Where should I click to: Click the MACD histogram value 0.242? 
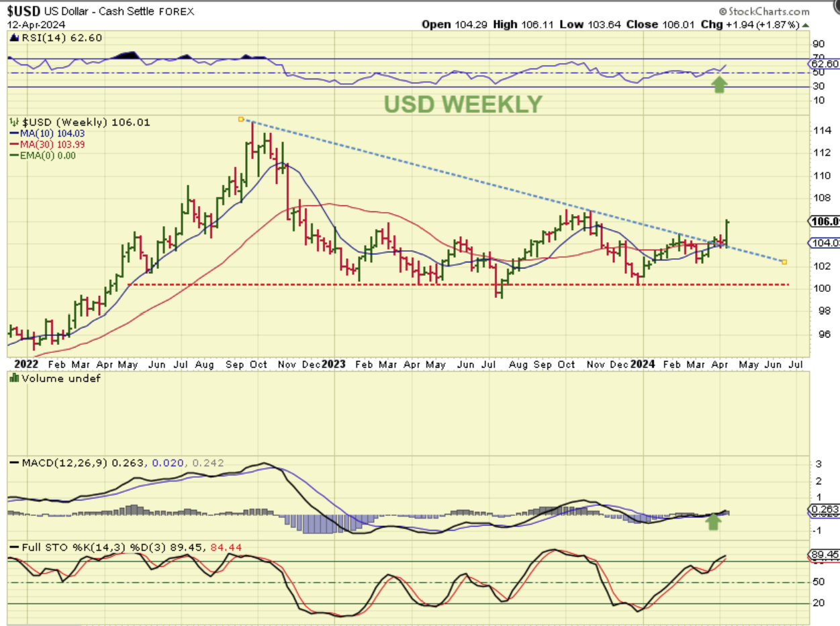208,463
